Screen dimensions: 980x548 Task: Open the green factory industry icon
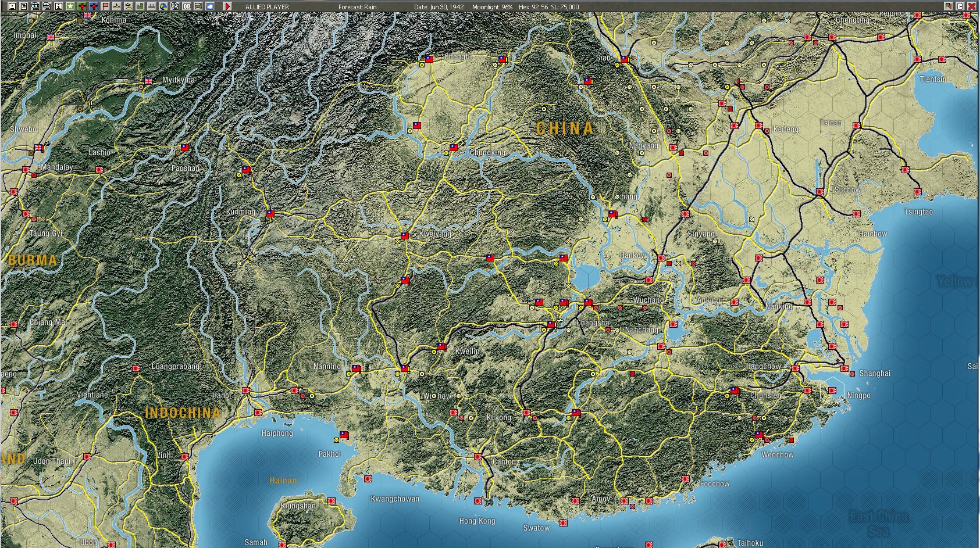tap(140, 6)
